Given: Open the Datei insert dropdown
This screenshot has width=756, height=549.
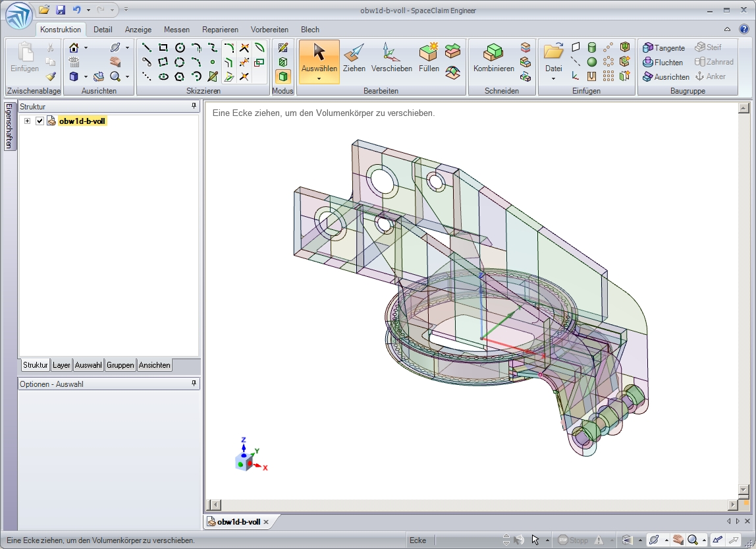Looking at the screenshot, I should coord(553,78).
